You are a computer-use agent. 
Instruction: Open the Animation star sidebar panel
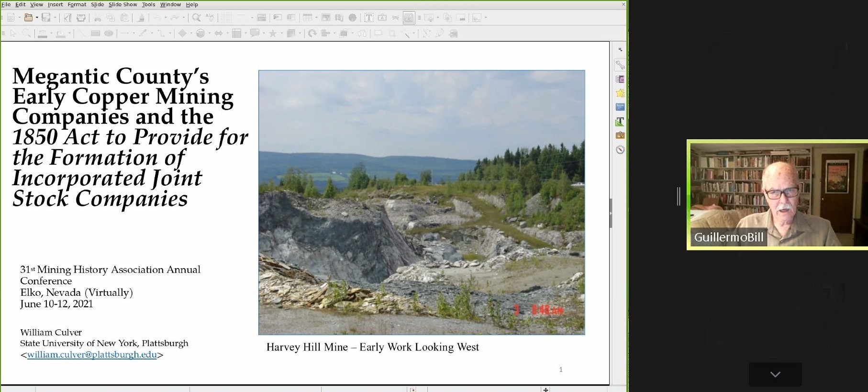[620, 93]
